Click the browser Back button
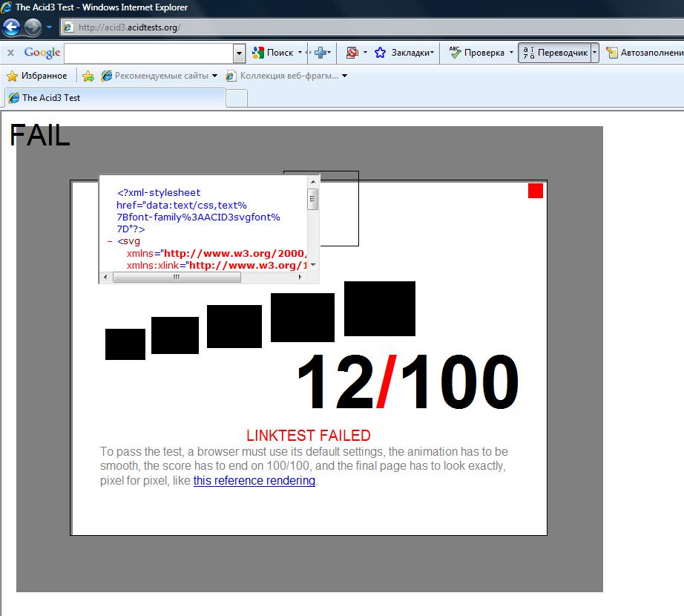The image size is (684, 616). tap(12, 28)
